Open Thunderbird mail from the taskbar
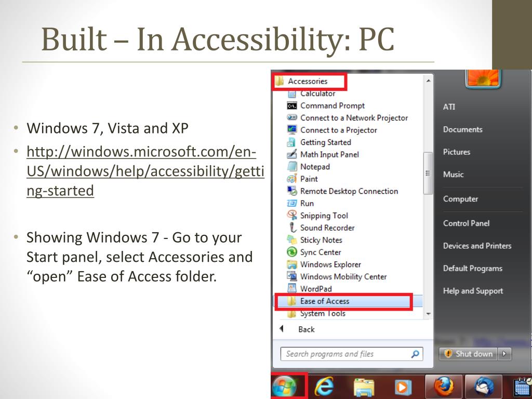The width and height of the screenshot is (532, 399). [x=484, y=387]
